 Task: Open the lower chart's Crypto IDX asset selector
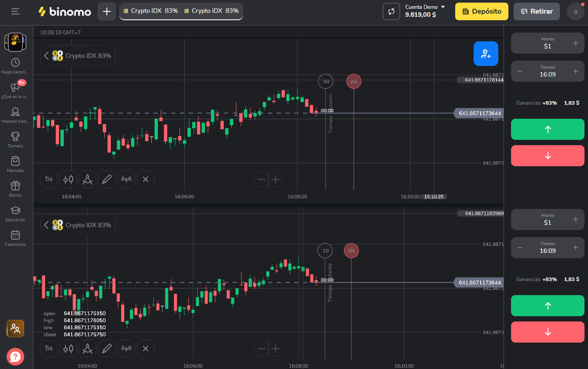click(x=77, y=225)
